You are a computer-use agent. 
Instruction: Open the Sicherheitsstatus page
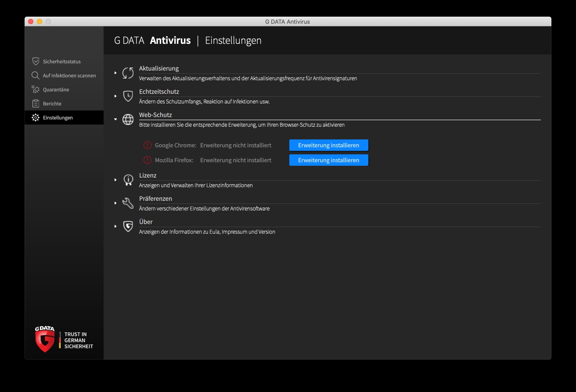[64, 61]
